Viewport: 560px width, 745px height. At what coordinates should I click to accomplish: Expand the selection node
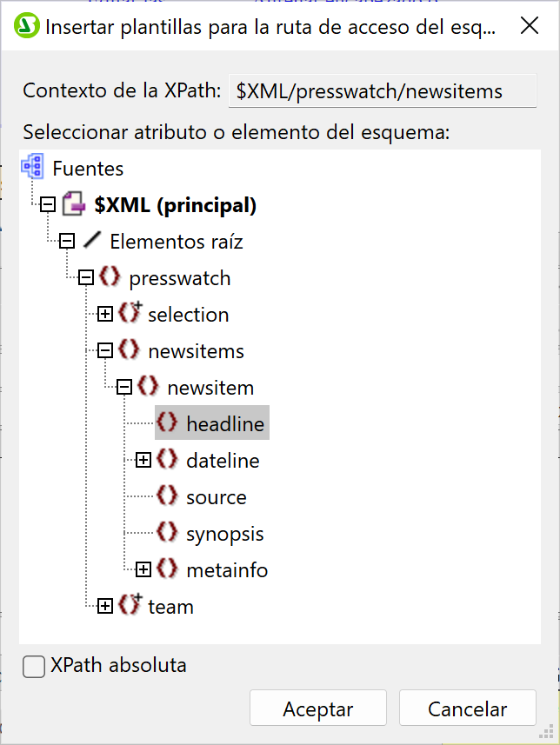click(105, 315)
